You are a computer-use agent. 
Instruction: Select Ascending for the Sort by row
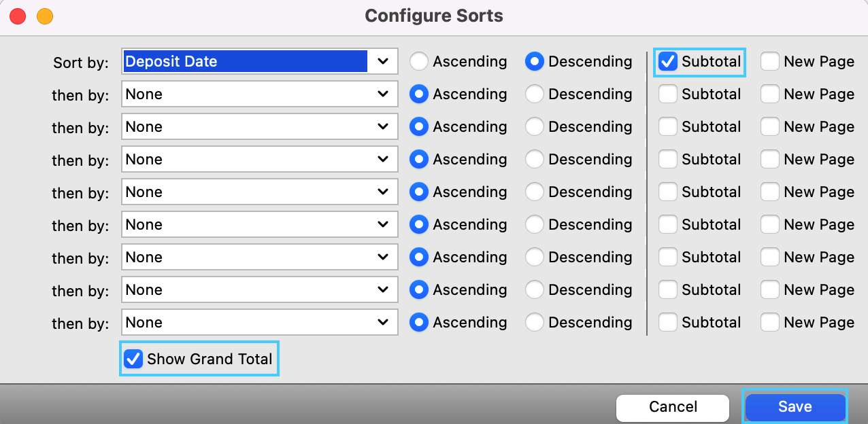point(419,61)
